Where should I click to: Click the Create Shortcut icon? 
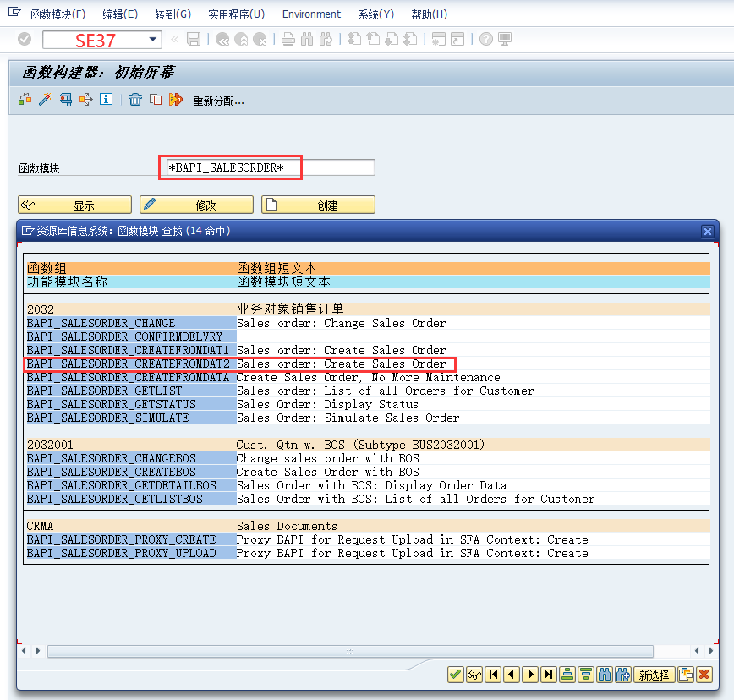[x=457, y=39]
